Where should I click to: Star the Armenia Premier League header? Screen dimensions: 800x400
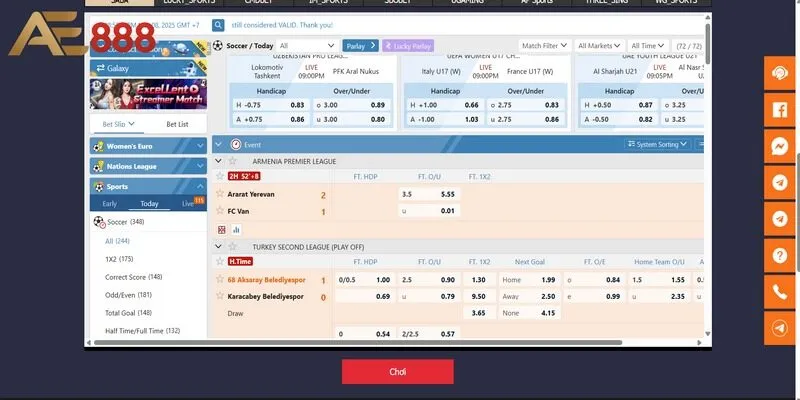tap(233, 161)
